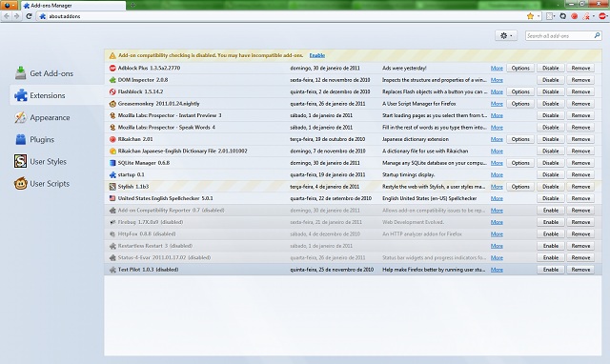Enable the Firebug extension

click(x=551, y=222)
